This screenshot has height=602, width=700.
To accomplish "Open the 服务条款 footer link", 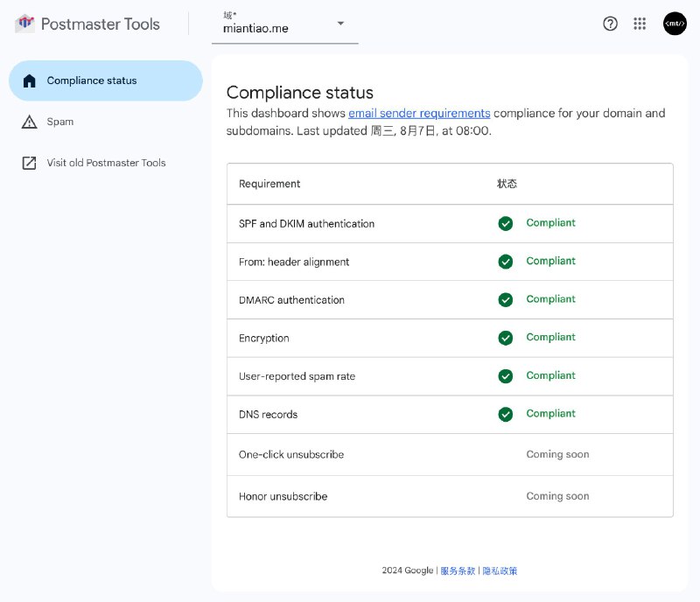I will [x=457, y=570].
